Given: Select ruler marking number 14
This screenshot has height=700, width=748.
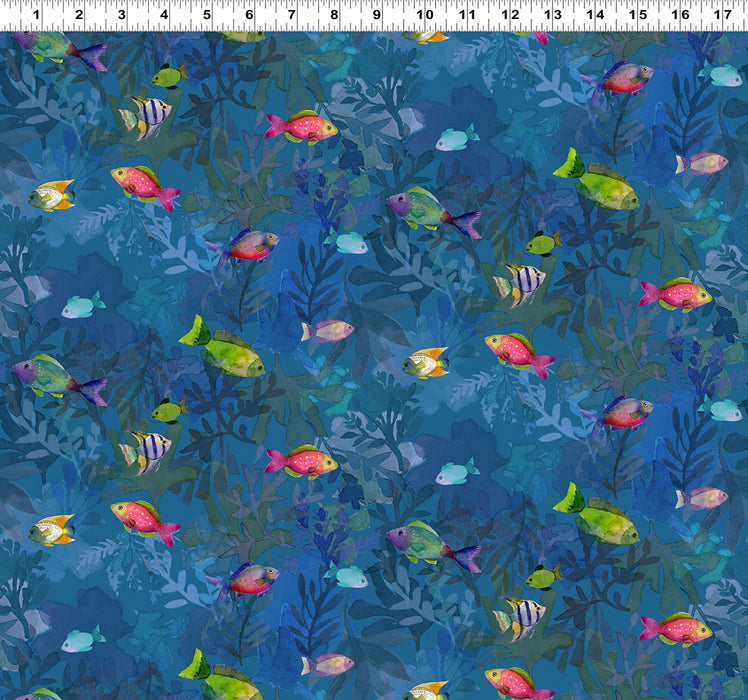Looking at the screenshot, I should 595,15.
